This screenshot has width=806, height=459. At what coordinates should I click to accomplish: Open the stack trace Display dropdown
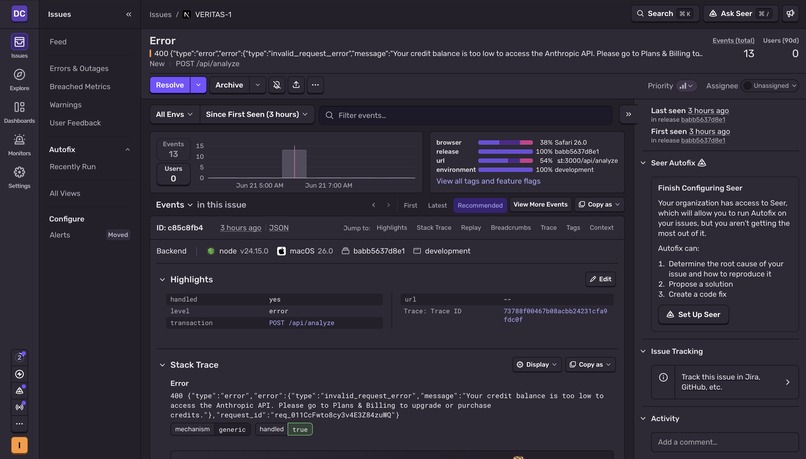pos(536,364)
